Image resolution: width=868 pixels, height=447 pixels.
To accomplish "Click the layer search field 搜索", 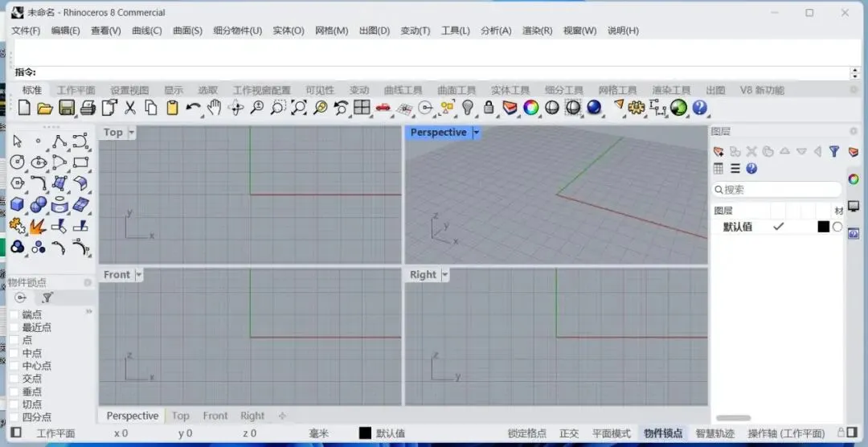I will pos(776,190).
